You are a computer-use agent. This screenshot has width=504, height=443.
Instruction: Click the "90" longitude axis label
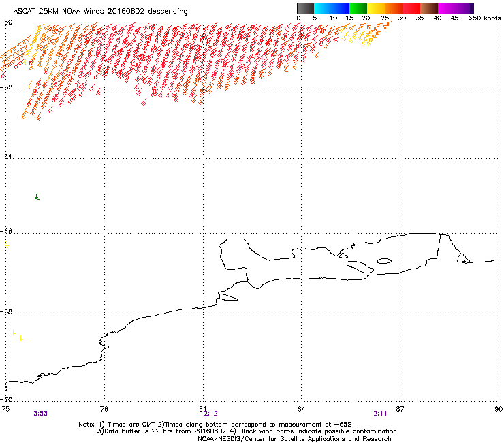tap(499, 409)
